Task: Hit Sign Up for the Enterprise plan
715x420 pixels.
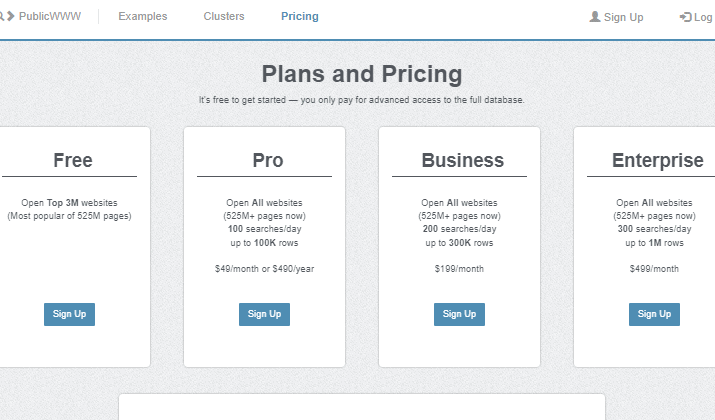Action: coord(654,314)
